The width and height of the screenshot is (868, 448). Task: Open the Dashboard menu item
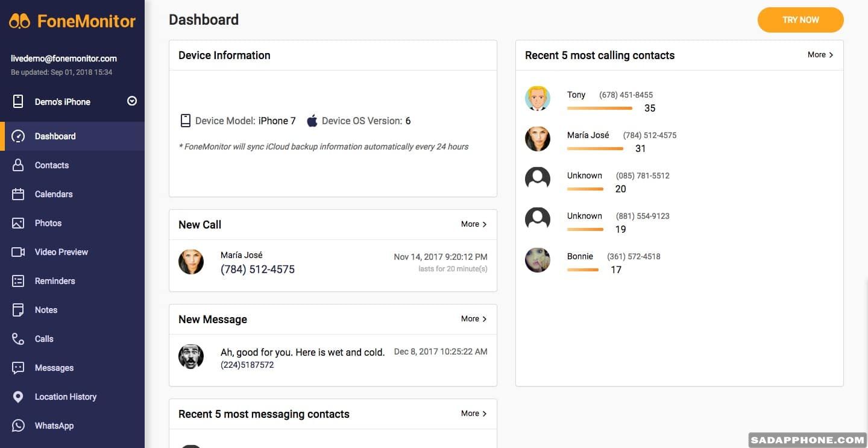55,136
